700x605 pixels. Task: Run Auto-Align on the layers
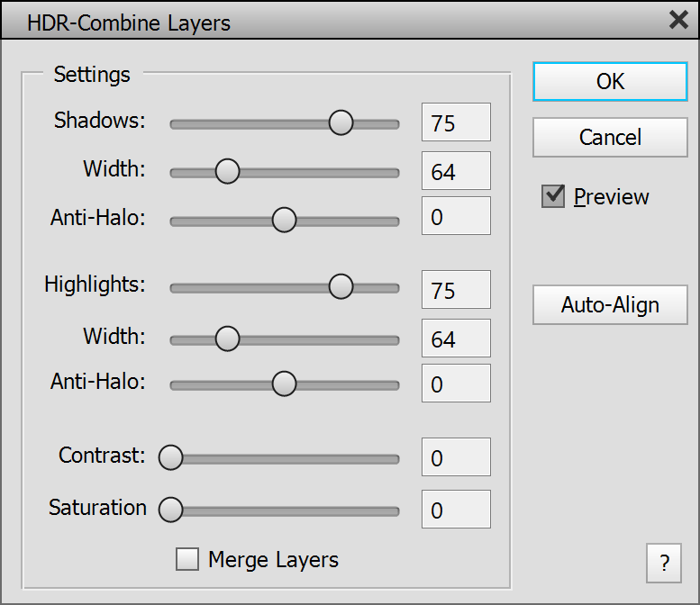click(610, 305)
